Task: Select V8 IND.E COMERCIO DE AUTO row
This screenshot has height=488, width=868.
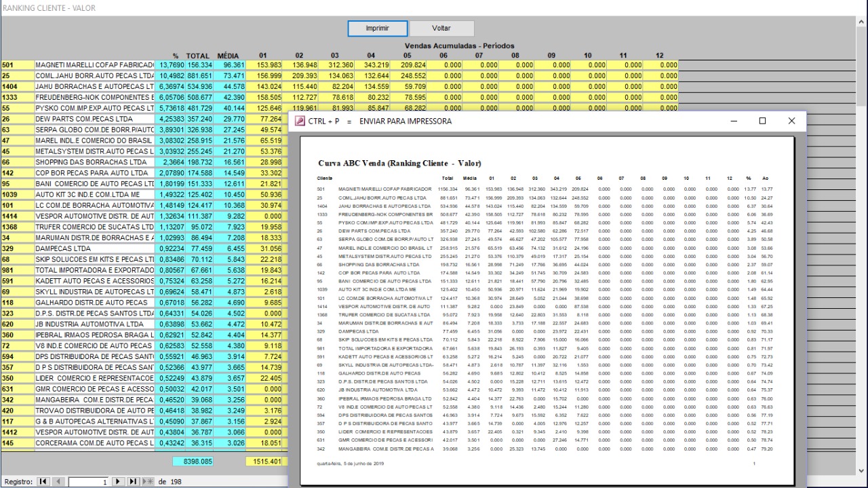Action: (95, 346)
